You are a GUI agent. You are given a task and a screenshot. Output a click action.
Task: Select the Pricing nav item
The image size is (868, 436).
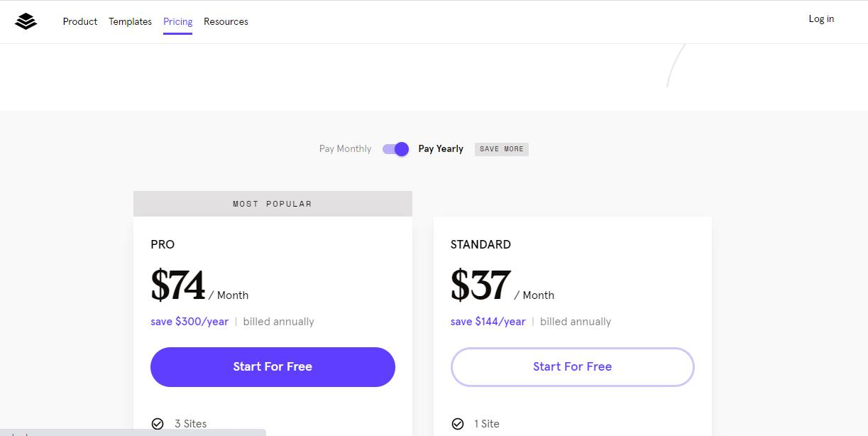point(177,21)
